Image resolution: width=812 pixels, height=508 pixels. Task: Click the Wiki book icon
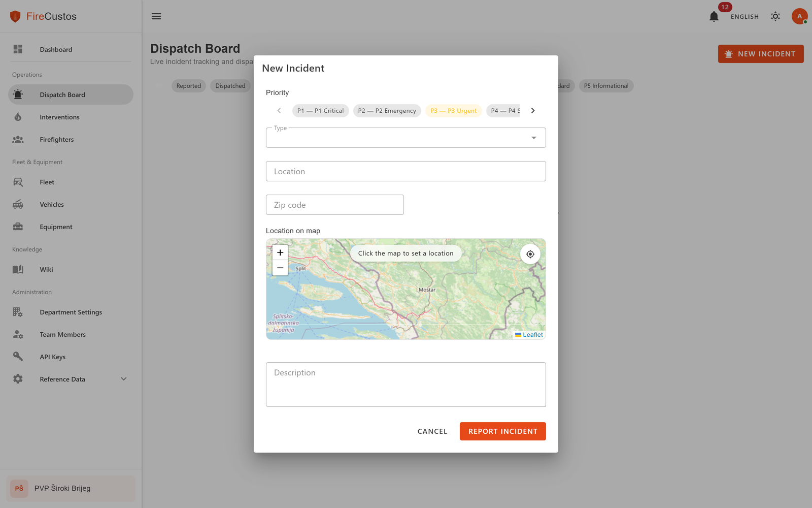[x=18, y=269]
